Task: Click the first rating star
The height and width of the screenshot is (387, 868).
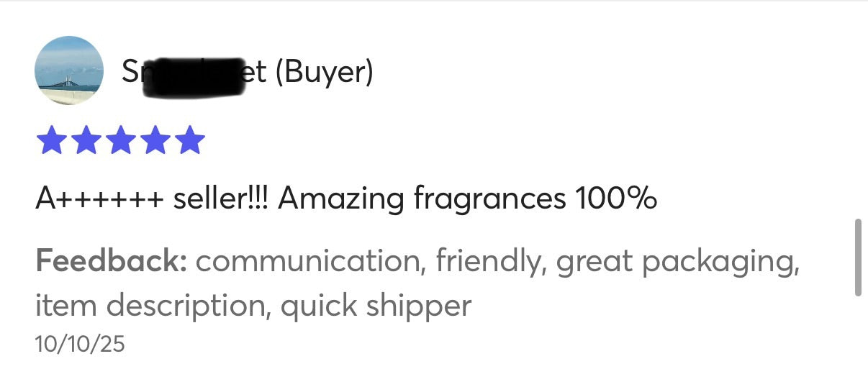Action: (x=50, y=140)
